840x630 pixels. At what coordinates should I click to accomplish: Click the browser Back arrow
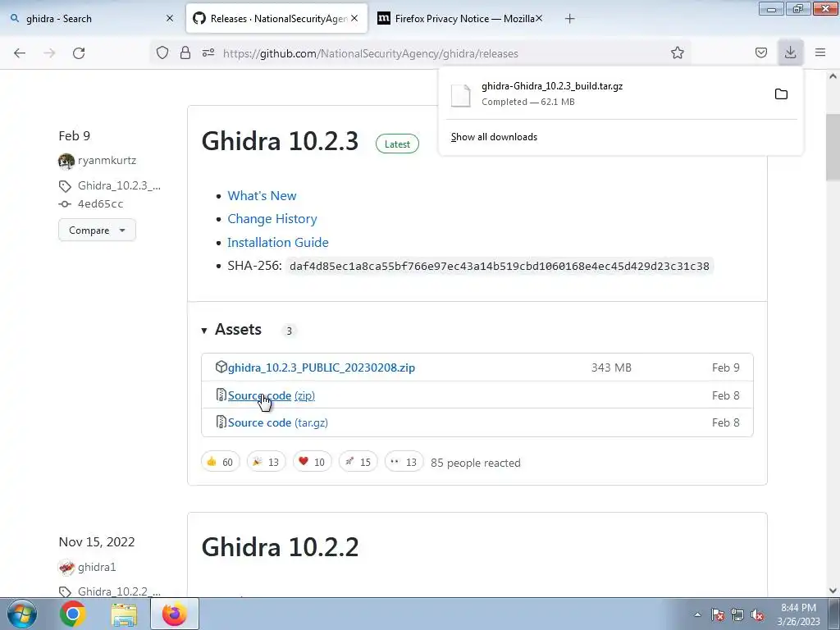coord(20,53)
